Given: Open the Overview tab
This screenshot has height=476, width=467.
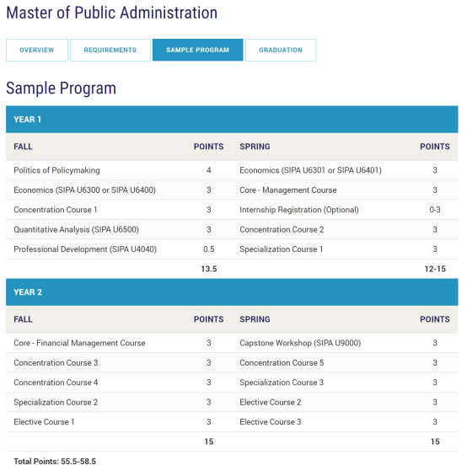Looking at the screenshot, I should 37,50.
